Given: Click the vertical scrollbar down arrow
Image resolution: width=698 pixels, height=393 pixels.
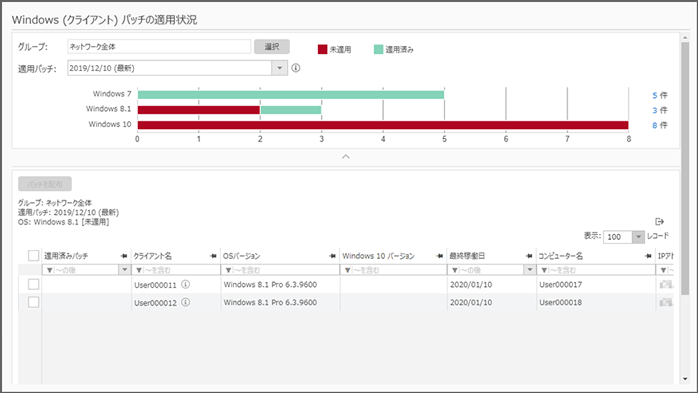Looking at the screenshot, I should pos(685,379).
